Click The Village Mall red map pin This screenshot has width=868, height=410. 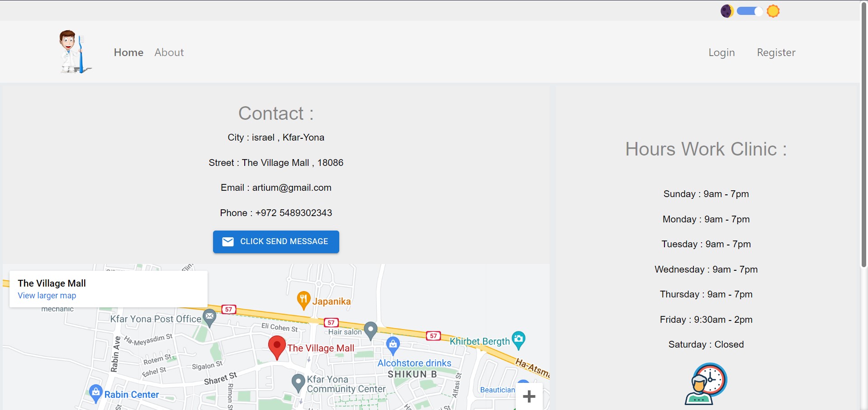pyautogui.click(x=276, y=345)
